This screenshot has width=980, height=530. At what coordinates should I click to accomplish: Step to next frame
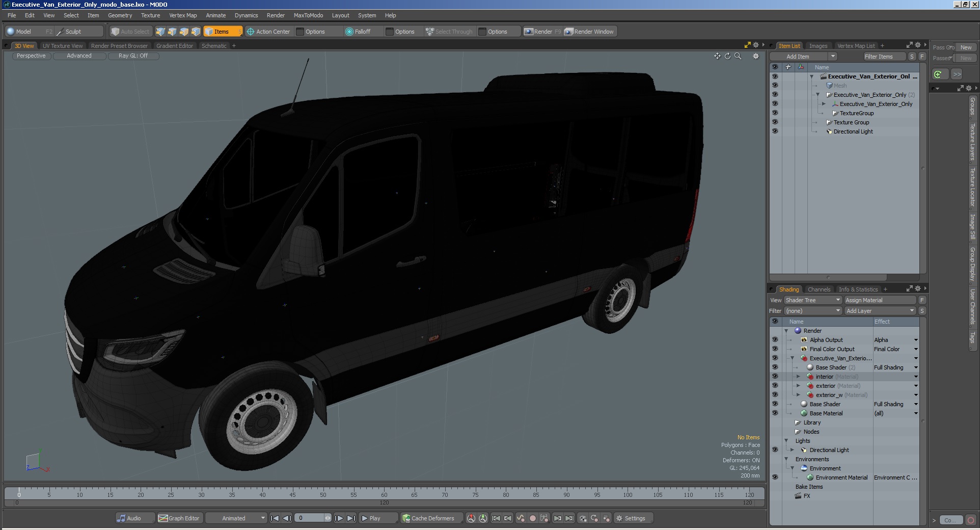point(339,518)
